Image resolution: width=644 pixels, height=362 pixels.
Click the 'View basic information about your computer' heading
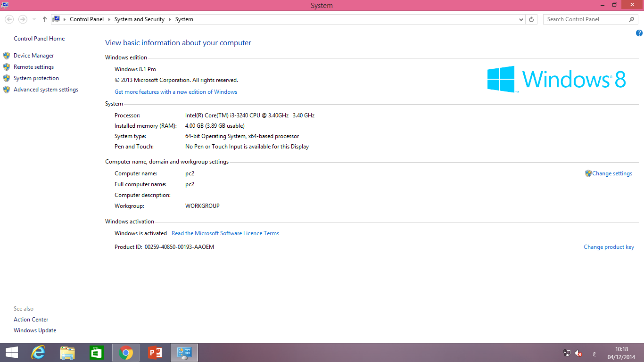[178, 43]
